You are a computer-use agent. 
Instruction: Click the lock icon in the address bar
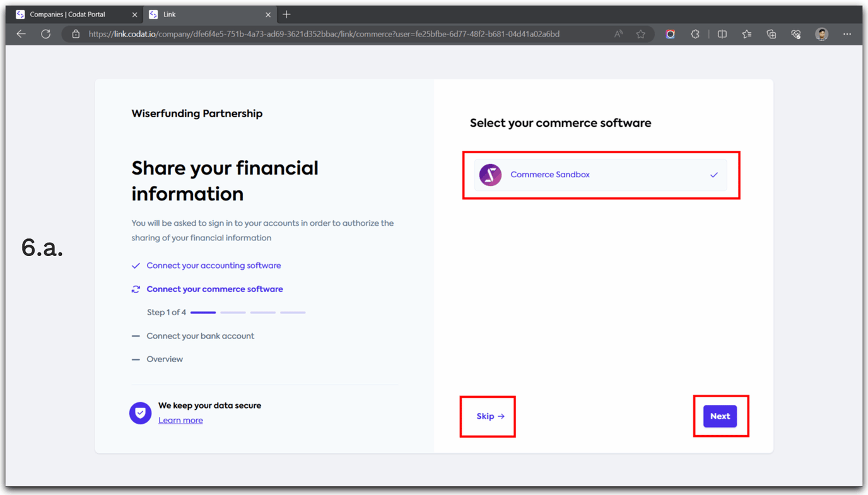[x=76, y=33]
